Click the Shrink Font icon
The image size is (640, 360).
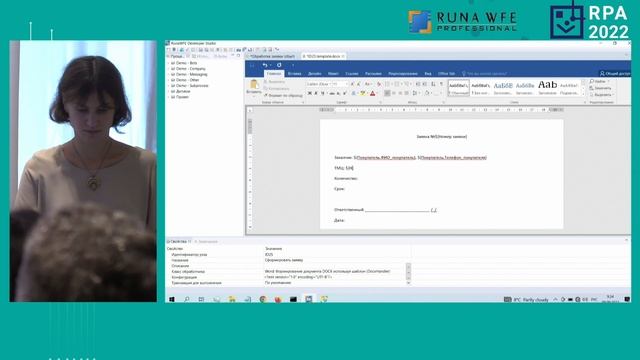[x=359, y=84]
